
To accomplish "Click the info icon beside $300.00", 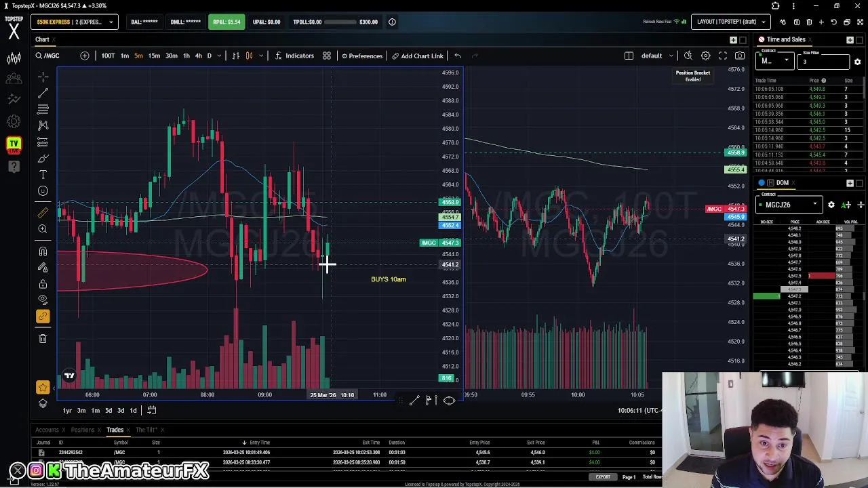I will pos(392,22).
